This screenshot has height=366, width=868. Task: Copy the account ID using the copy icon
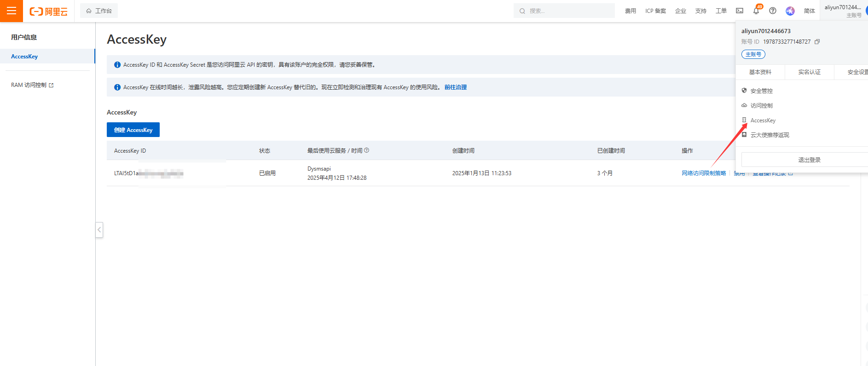(817, 42)
